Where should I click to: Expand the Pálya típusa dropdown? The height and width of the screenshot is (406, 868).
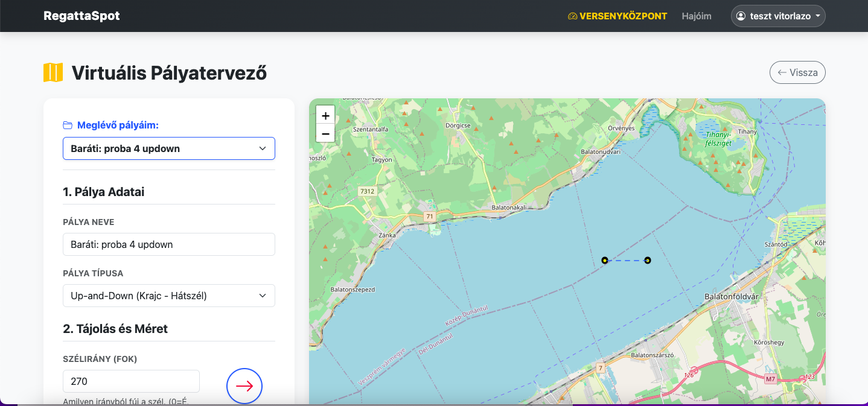(169, 296)
